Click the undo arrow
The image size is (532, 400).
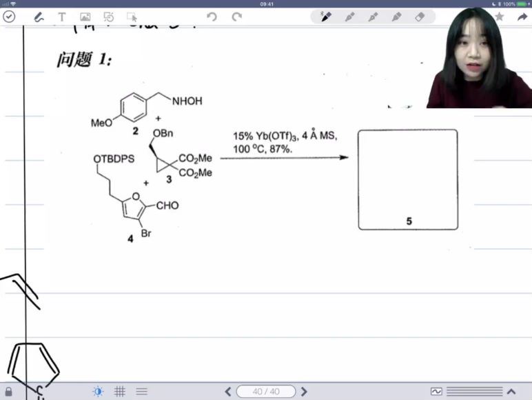coord(212,17)
